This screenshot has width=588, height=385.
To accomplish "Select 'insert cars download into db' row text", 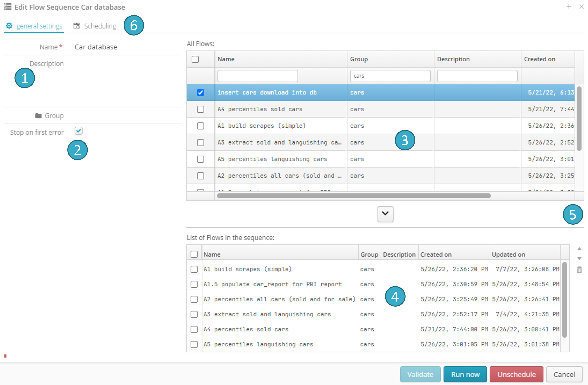I will (267, 93).
